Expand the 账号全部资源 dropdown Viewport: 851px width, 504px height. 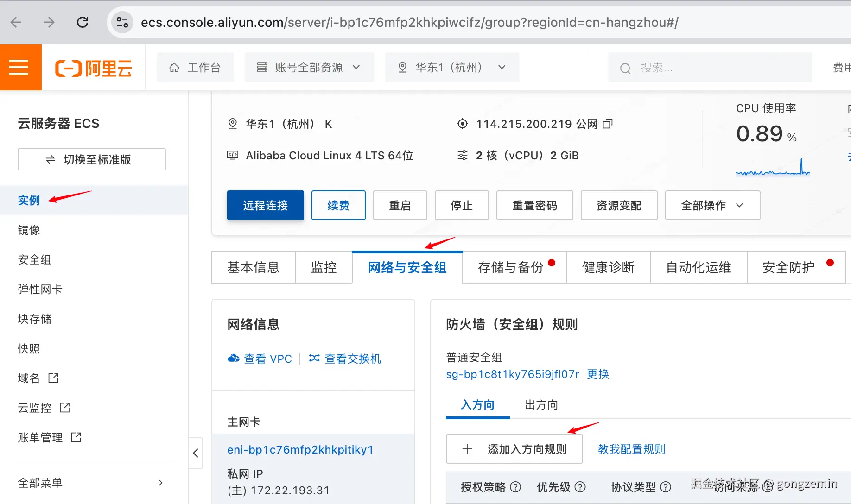click(309, 68)
